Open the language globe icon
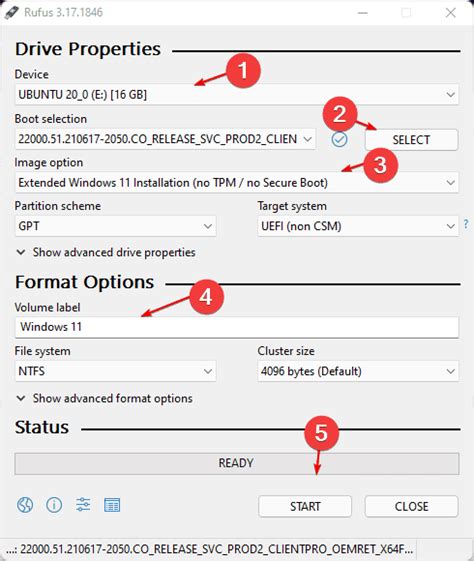 tap(25, 505)
